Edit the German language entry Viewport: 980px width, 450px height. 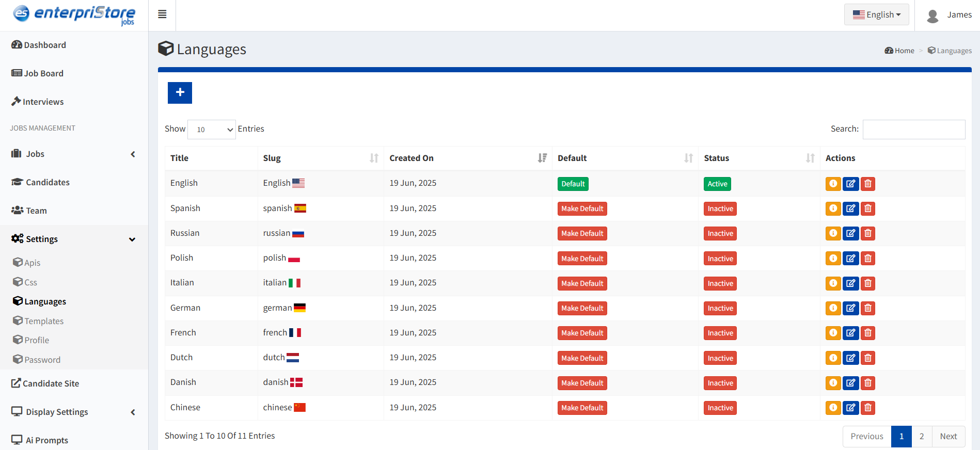pyautogui.click(x=850, y=308)
